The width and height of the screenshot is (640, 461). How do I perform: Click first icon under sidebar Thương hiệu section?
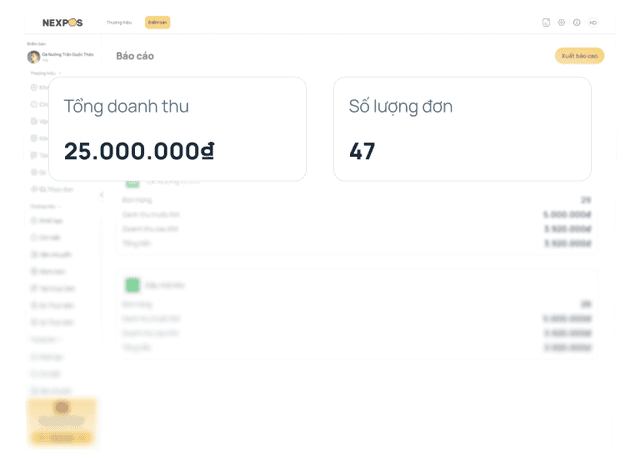tap(33, 88)
